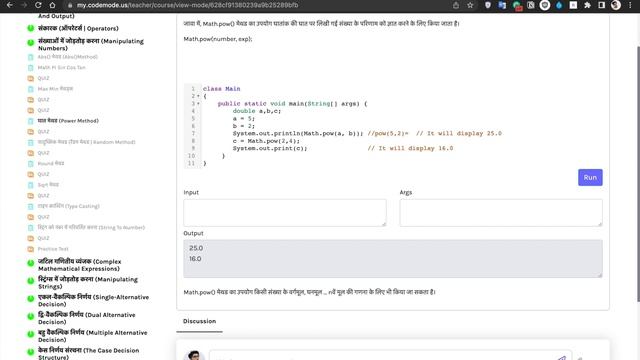Reload the current page
Viewport: 640px width, 360px height.
tap(38, 5)
